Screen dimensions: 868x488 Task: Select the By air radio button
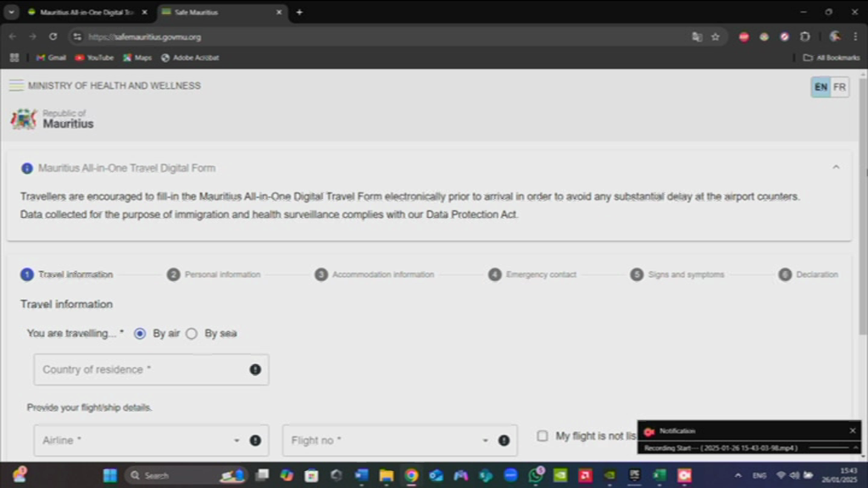pyautogui.click(x=140, y=334)
